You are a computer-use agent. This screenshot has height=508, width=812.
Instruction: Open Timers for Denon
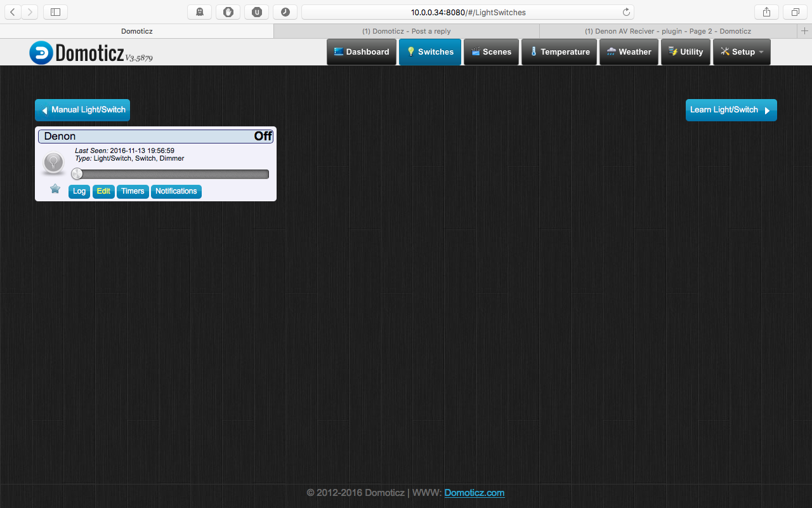pos(133,191)
